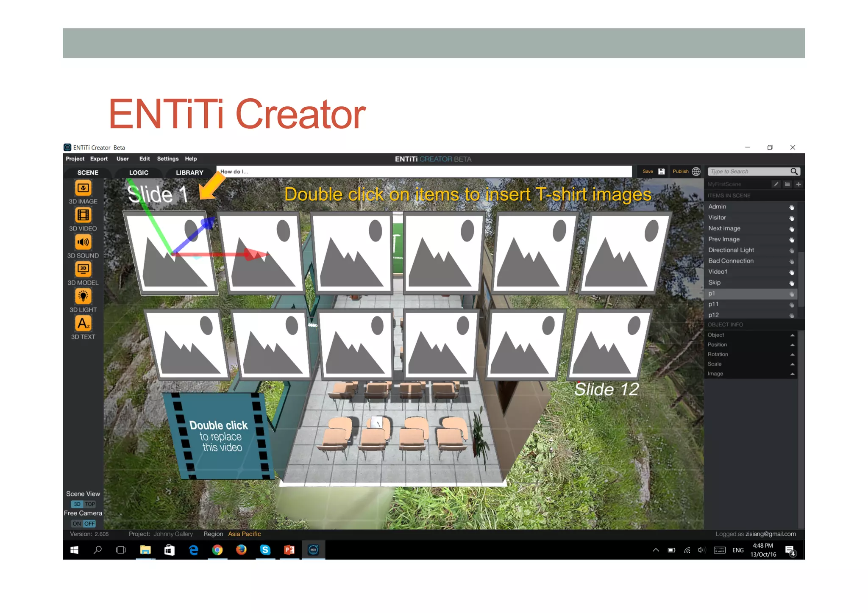The width and height of the screenshot is (868, 613).
Task: Toggle hand icon for Next image
Action: [791, 229]
